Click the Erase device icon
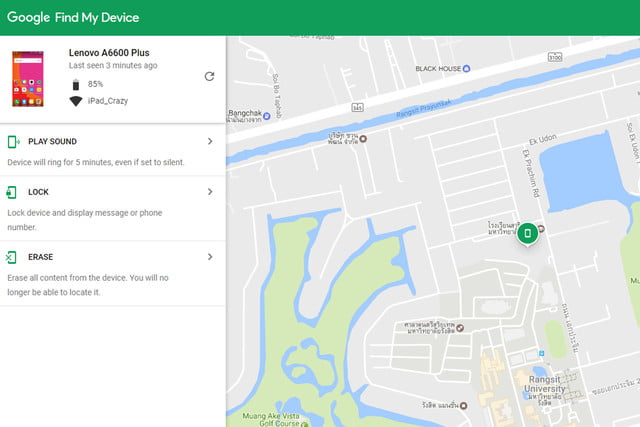Screen dimensions: 640x427 [x=11, y=257]
